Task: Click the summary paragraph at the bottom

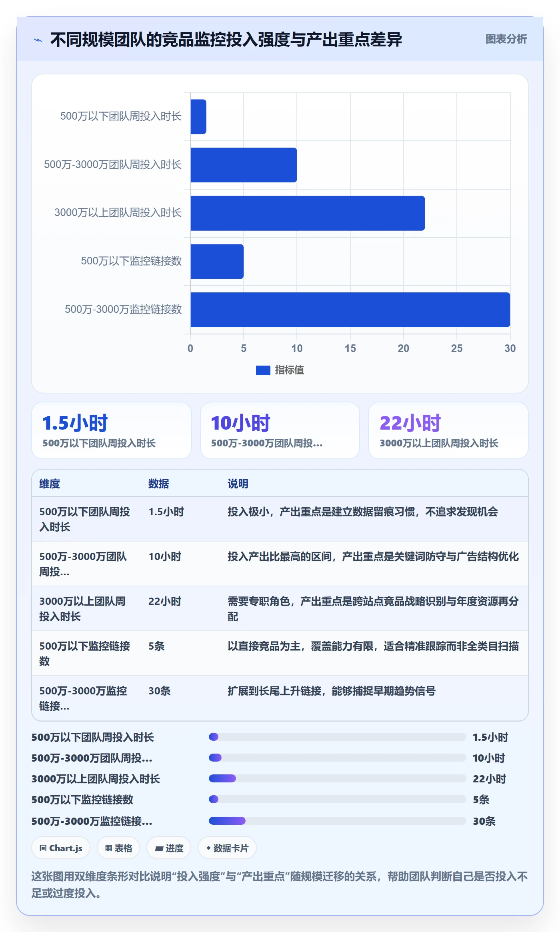Action: [x=280, y=885]
